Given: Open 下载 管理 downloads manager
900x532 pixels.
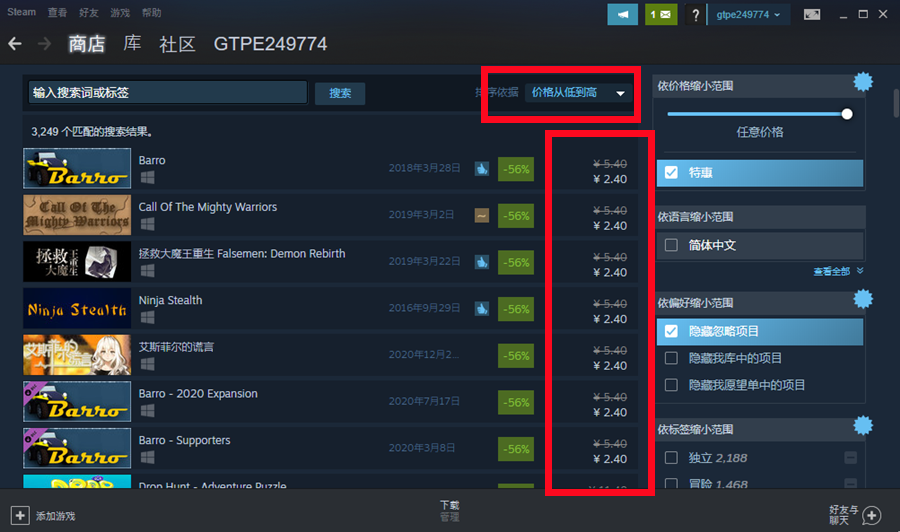Looking at the screenshot, I should pos(449,511).
